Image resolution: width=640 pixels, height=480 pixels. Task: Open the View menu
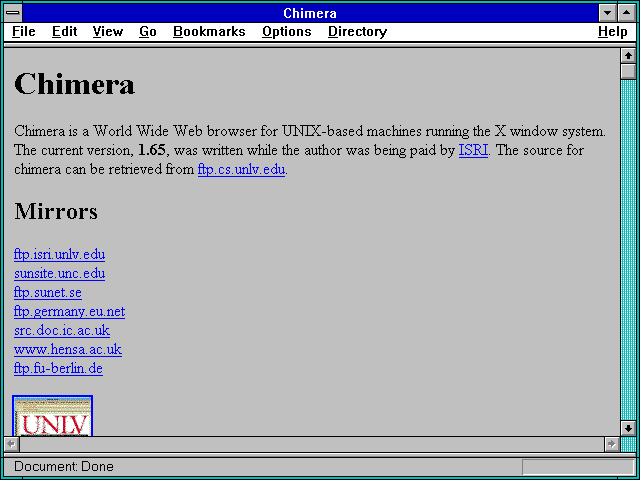coord(108,32)
